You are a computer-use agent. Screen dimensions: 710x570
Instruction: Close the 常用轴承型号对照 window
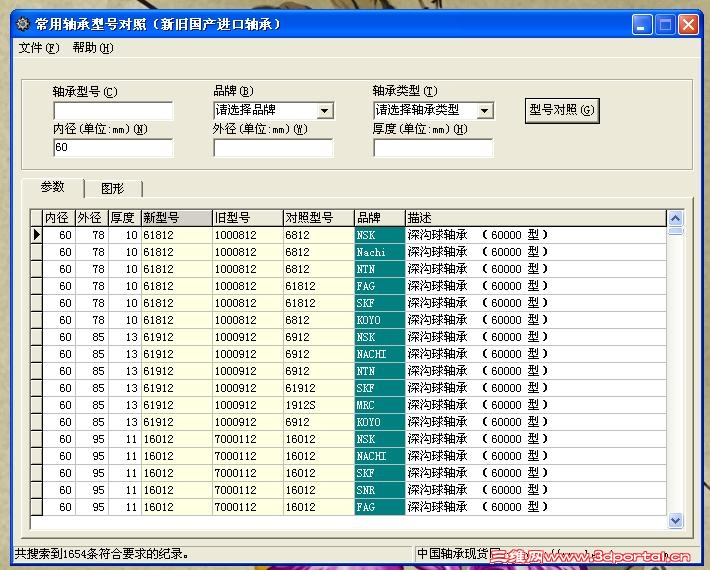(x=688, y=24)
